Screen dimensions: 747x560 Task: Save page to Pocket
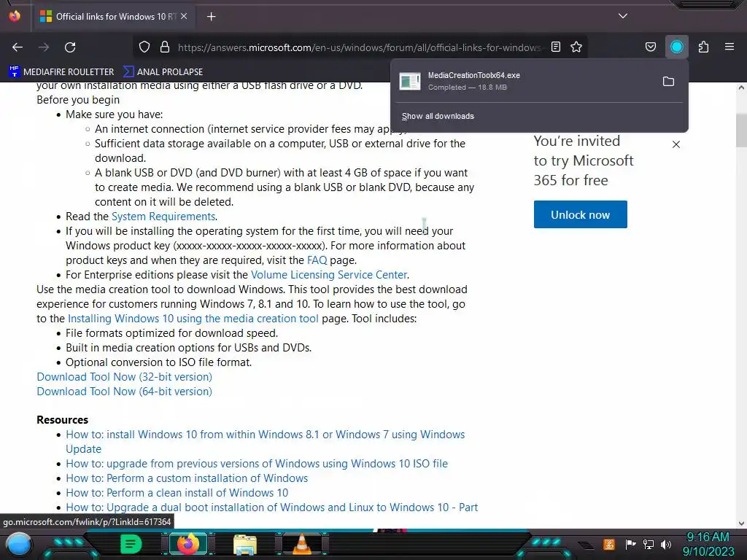coord(650,47)
